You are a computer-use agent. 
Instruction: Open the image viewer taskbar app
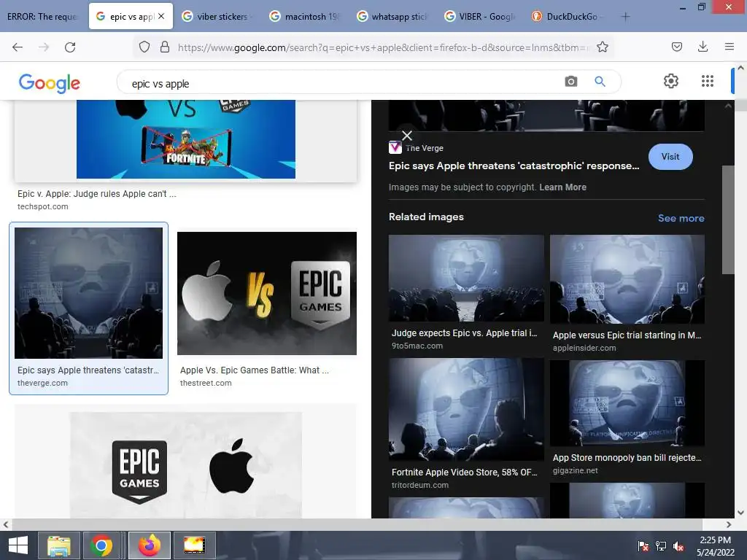194,545
